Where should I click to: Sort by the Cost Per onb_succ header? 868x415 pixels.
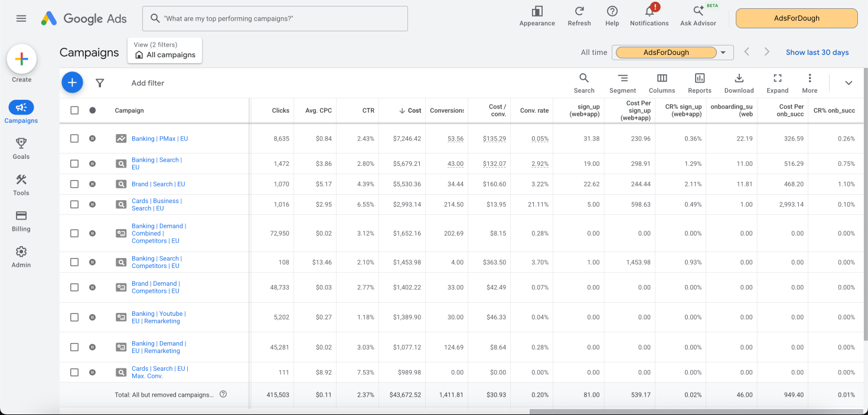(791, 110)
